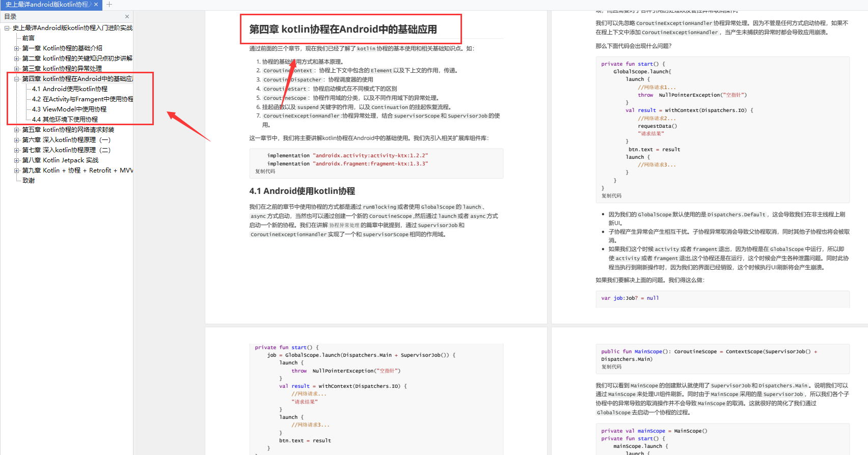The height and width of the screenshot is (455, 868).
Task: Select 第二章 kotlin协程的关键知识点初步讲解 bookmark
Action: pos(77,59)
